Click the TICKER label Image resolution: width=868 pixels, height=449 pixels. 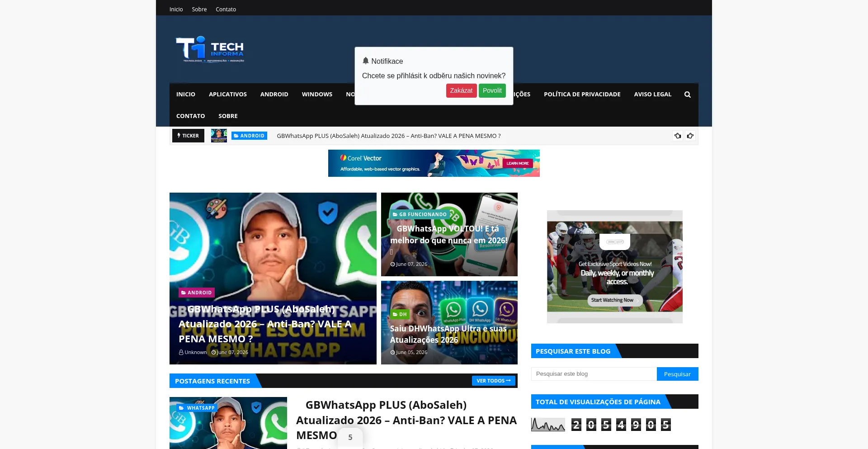click(x=188, y=136)
